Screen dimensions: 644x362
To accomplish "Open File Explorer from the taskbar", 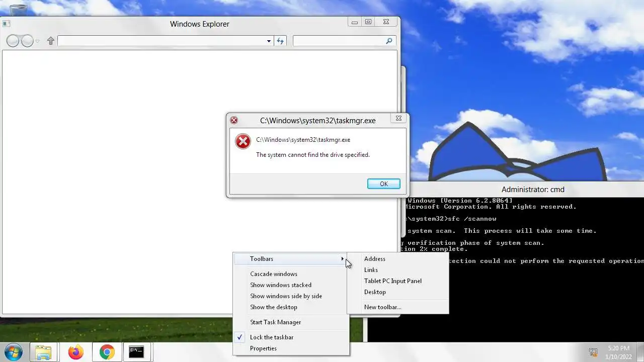I will [x=44, y=352].
